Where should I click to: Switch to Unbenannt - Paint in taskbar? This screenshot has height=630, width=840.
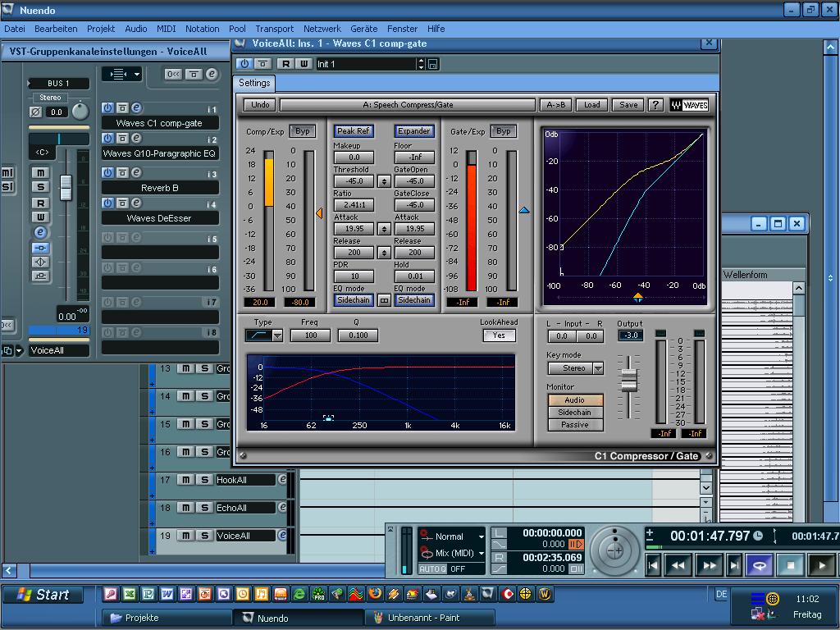[x=430, y=618]
